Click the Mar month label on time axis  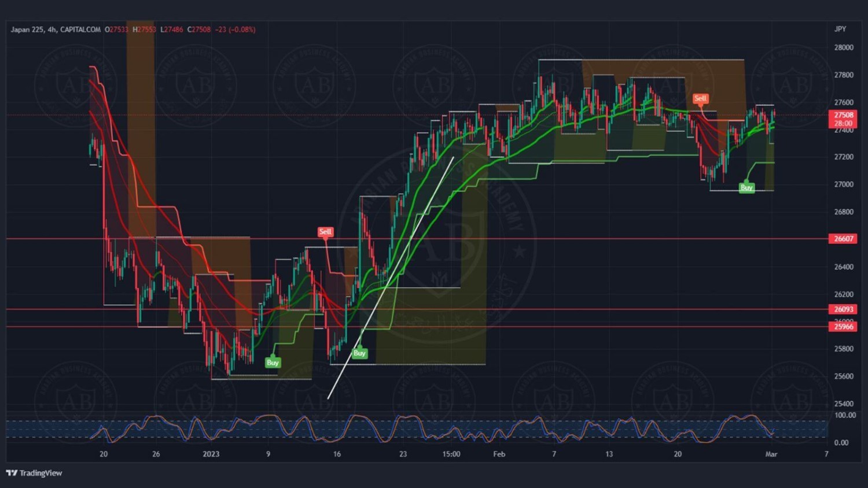[771, 454]
